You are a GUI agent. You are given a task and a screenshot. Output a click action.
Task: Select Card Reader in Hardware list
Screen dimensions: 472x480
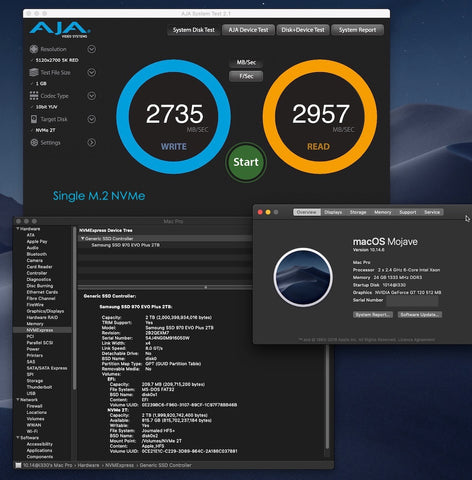(x=39, y=267)
